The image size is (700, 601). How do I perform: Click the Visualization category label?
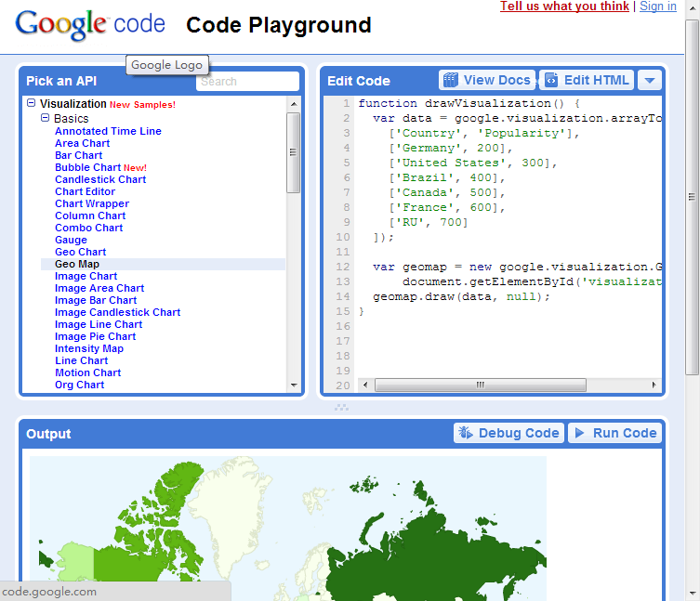coord(73,103)
